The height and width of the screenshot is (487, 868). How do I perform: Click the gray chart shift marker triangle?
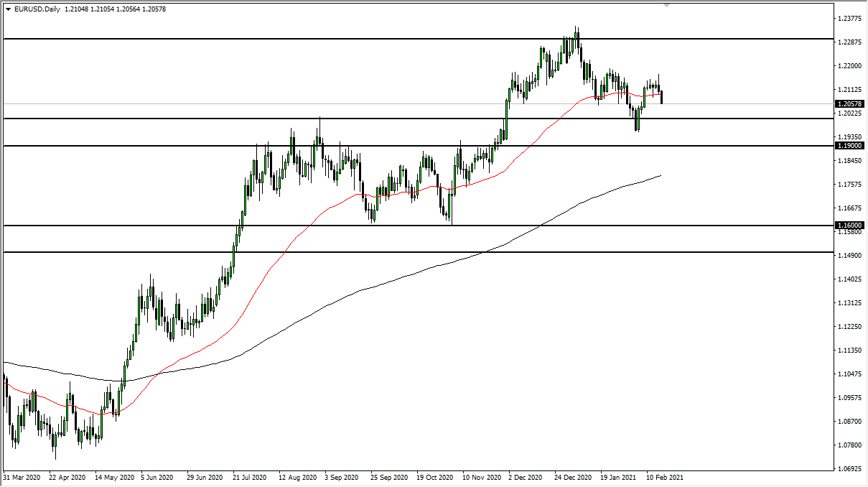(667, 5)
